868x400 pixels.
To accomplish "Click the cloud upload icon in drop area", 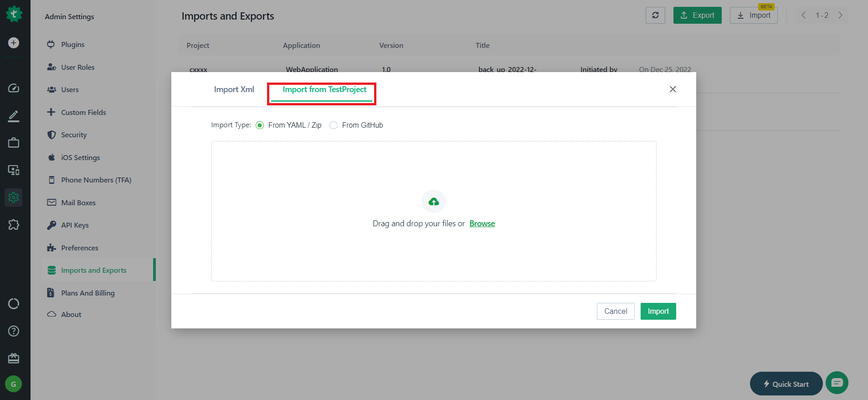I will [434, 202].
